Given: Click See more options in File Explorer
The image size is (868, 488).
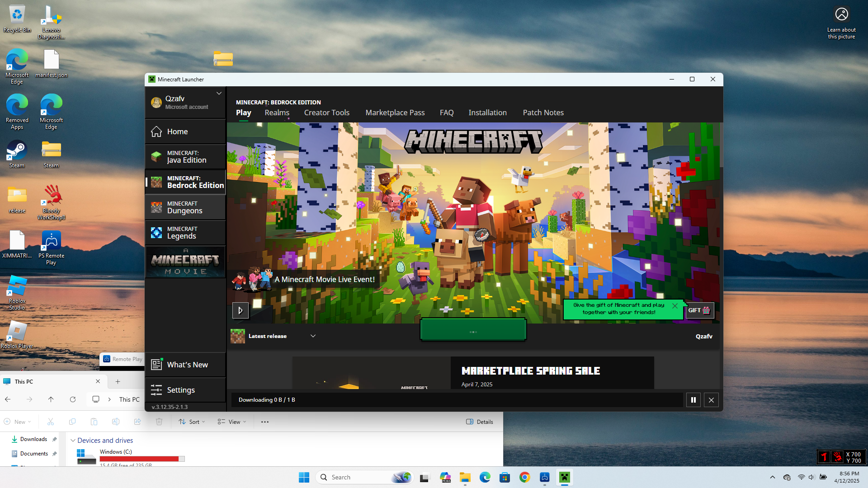Looking at the screenshot, I should click(265, 422).
